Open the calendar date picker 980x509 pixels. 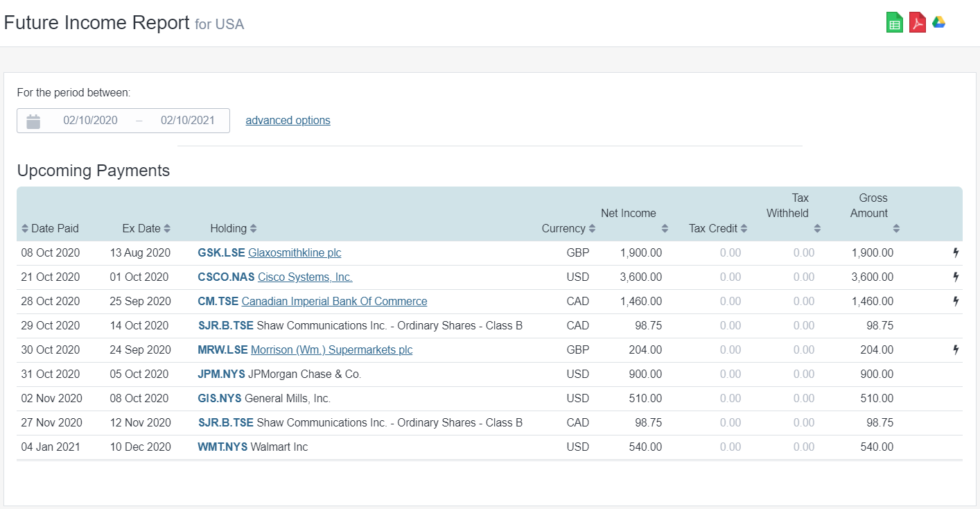point(33,120)
